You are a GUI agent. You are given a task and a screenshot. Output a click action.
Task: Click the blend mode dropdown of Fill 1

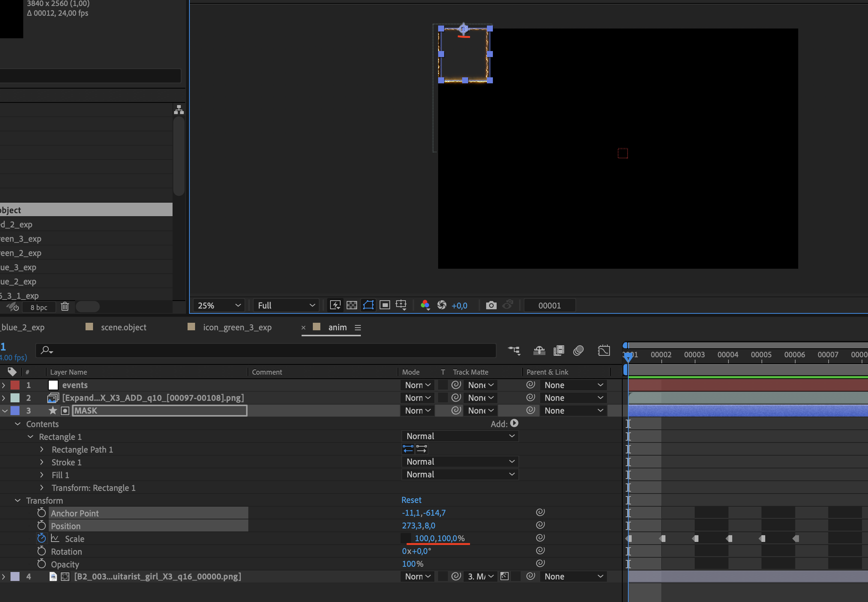point(460,474)
